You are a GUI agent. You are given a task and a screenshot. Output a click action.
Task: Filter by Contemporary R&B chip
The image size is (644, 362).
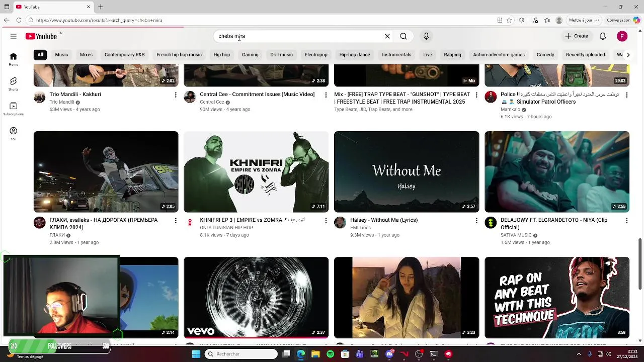click(124, 55)
